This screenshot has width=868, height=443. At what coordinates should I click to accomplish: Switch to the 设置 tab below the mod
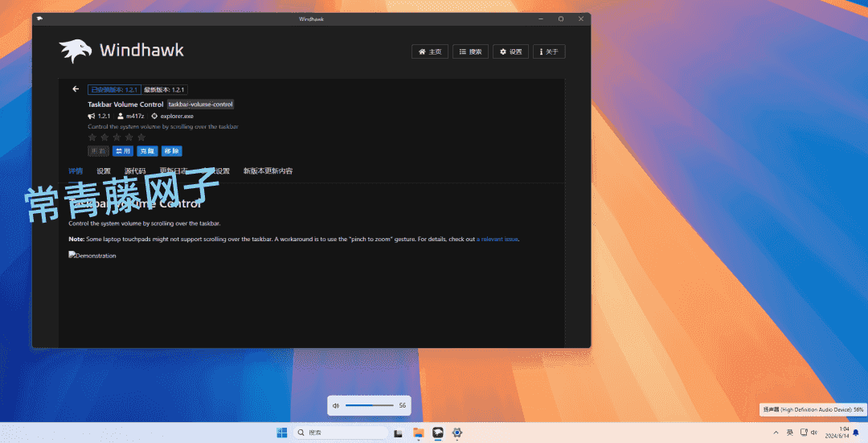104,170
